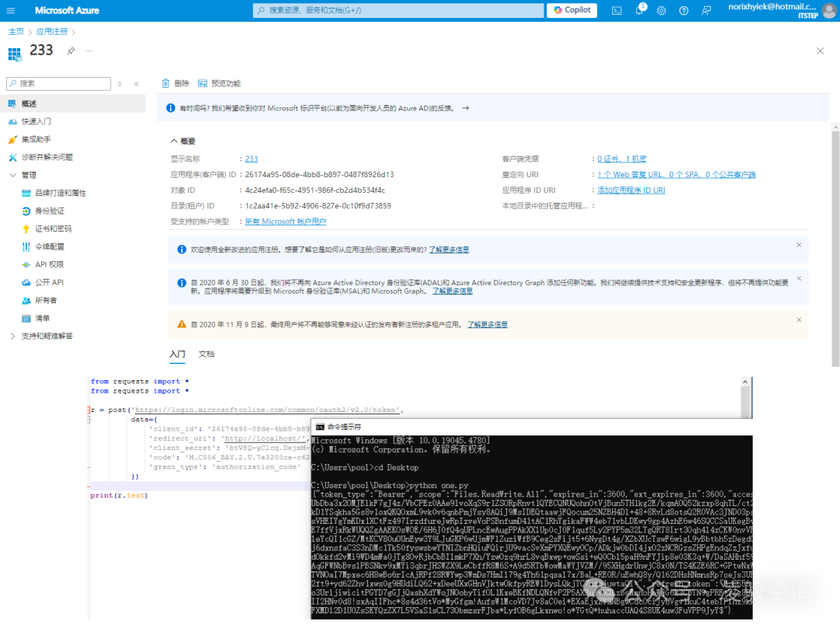The height and width of the screenshot is (625, 840).
Task: Click the application client ID value
Action: [320, 175]
